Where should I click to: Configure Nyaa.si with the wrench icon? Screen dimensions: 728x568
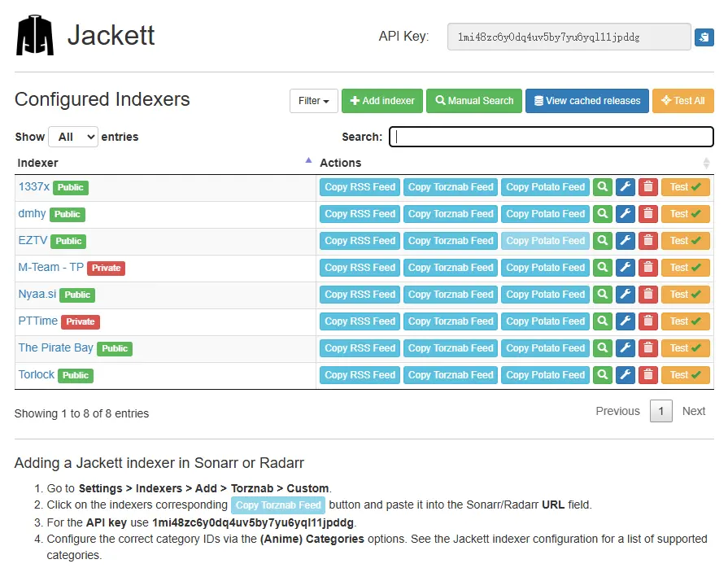[625, 295]
